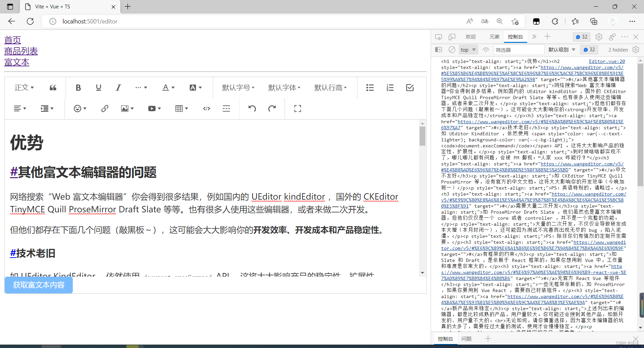Open the insert video menu

[x=154, y=109]
